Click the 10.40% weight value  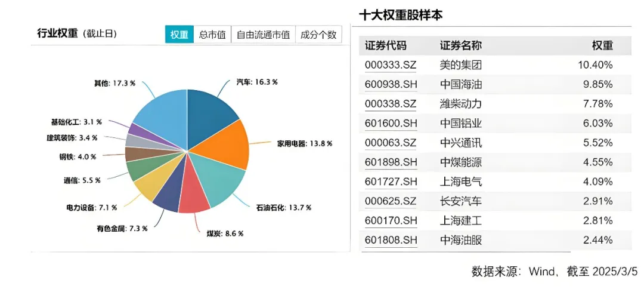(596, 65)
